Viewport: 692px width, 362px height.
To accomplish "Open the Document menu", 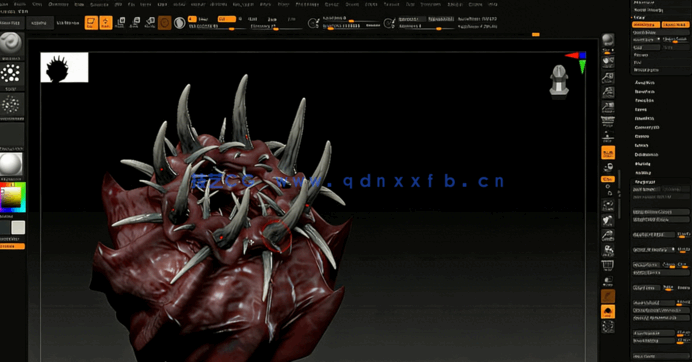I will (x=58, y=4).
